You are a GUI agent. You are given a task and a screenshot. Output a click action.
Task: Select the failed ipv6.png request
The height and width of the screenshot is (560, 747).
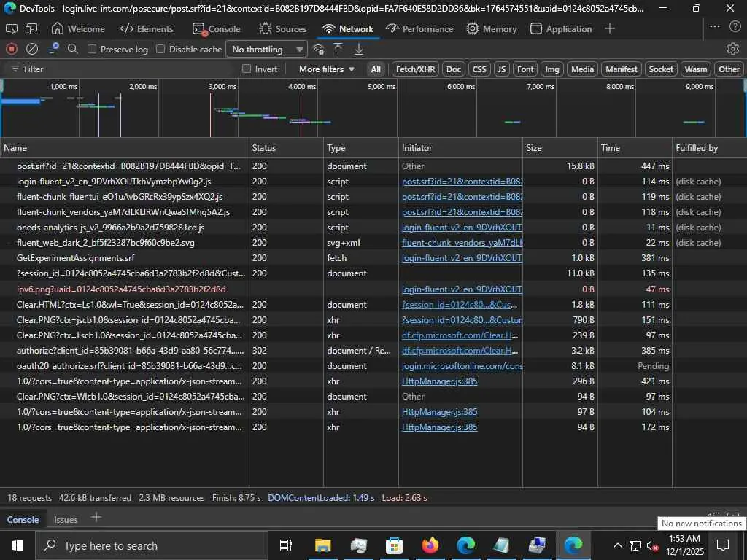[x=121, y=289]
